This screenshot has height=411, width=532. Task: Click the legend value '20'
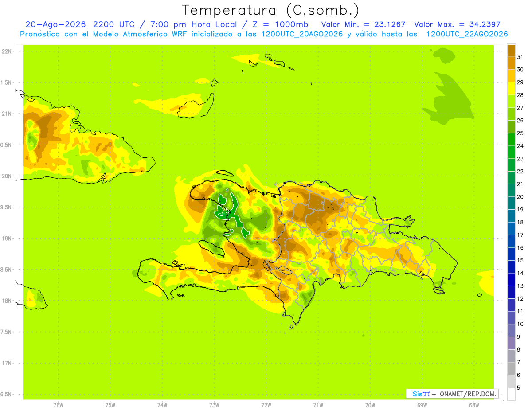click(x=520, y=197)
